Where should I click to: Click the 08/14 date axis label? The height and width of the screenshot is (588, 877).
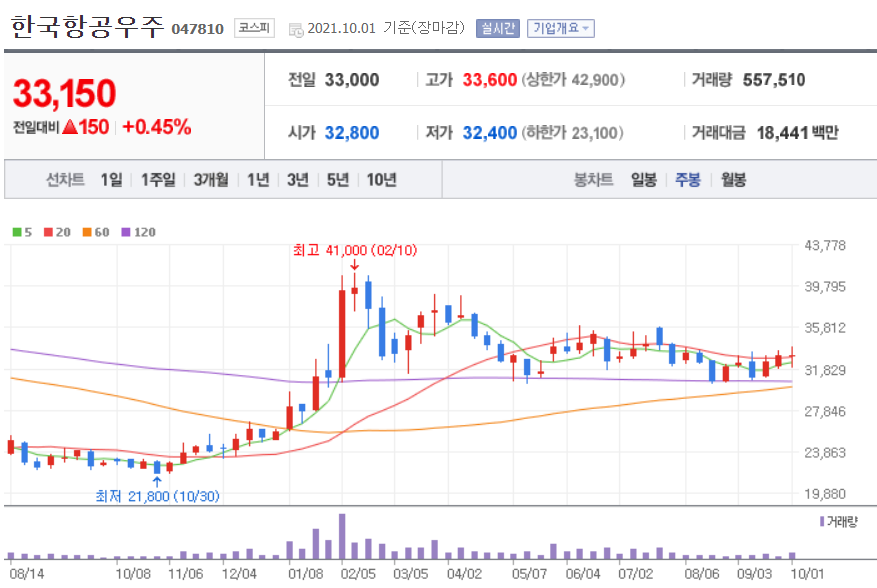click(x=27, y=574)
